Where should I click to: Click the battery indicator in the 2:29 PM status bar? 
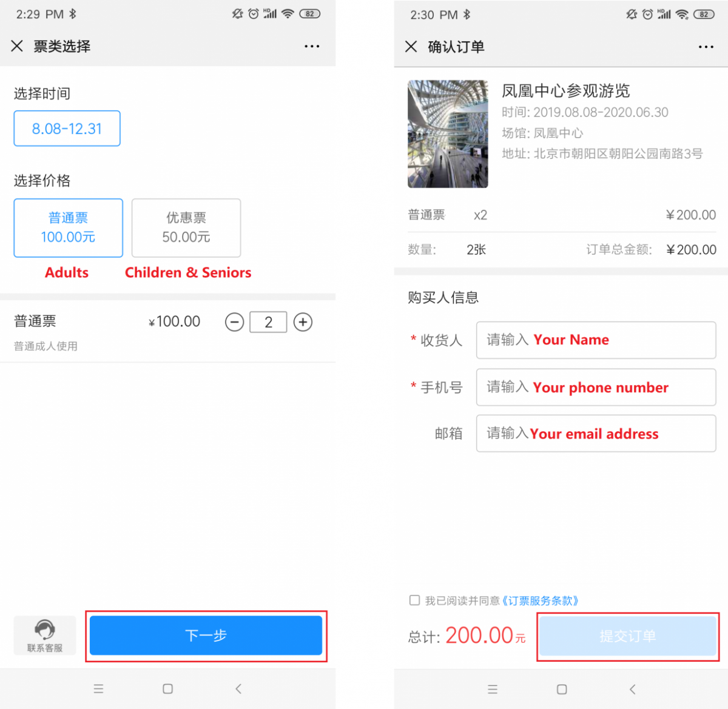[x=309, y=14]
